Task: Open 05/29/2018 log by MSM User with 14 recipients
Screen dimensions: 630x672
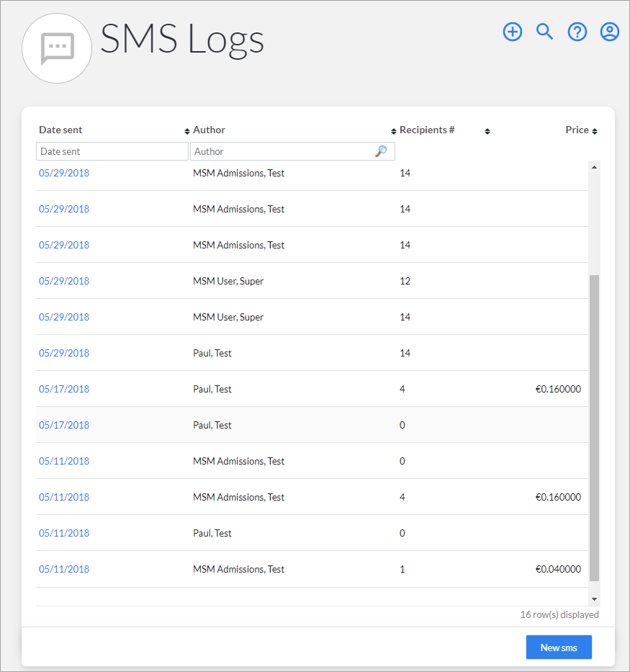Action: [64, 317]
